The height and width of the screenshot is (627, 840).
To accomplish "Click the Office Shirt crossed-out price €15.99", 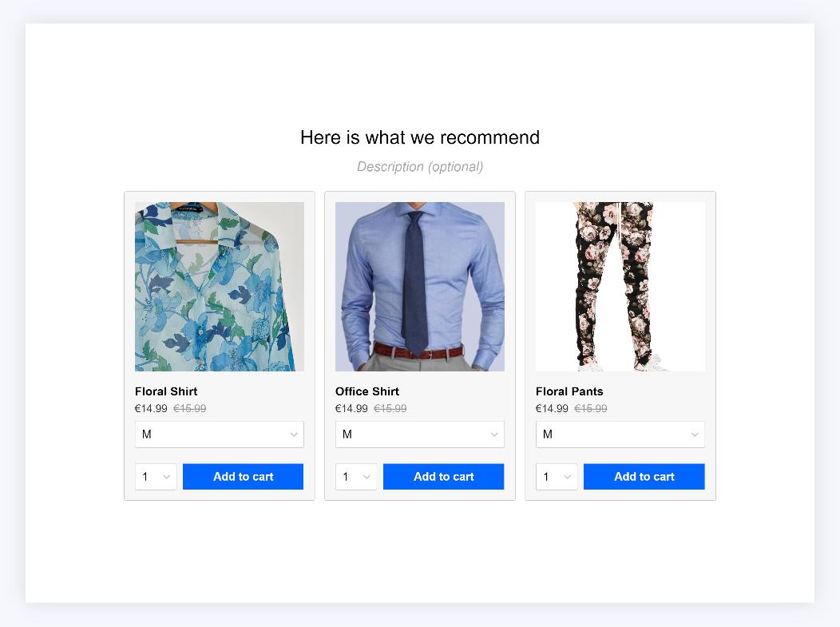I will pyautogui.click(x=390, y=408).
